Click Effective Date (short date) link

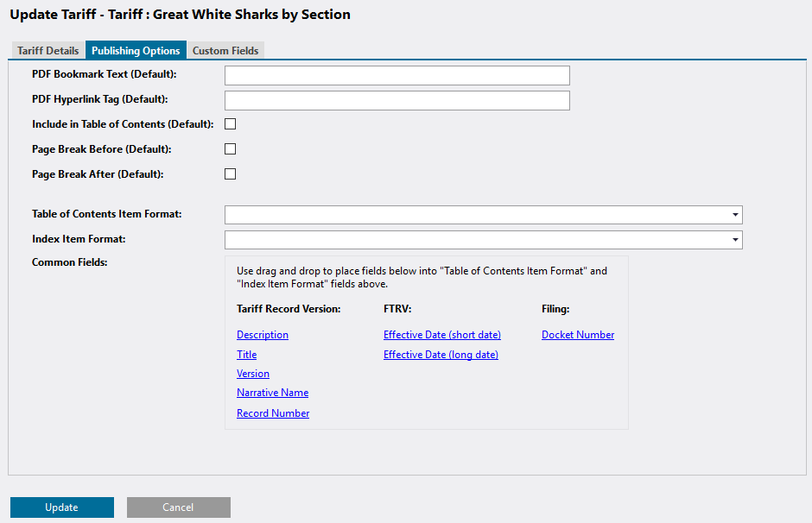pos(442,335)
